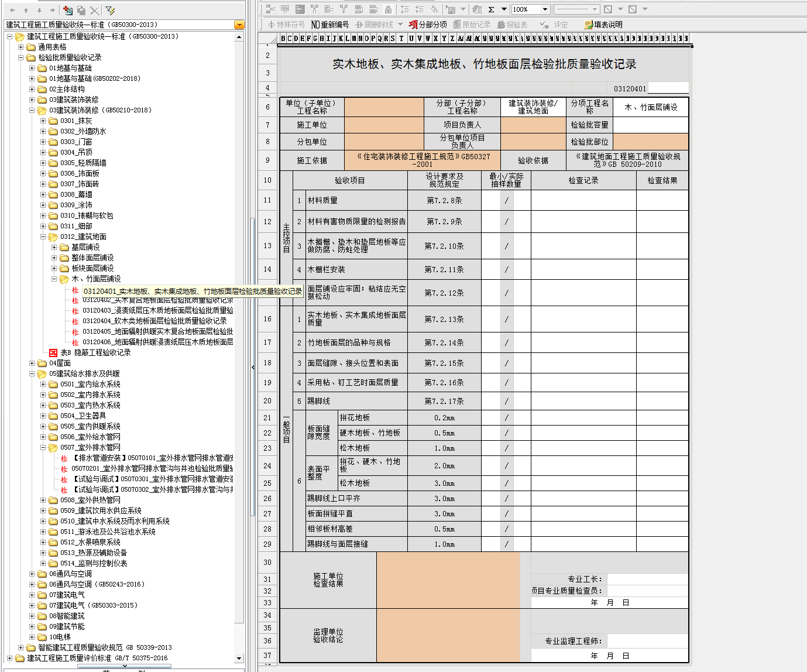The height and width of the screenshot is (672, 807).
Task: Expand the 0301_抹灰 folder
Action: tap(43, 121)
